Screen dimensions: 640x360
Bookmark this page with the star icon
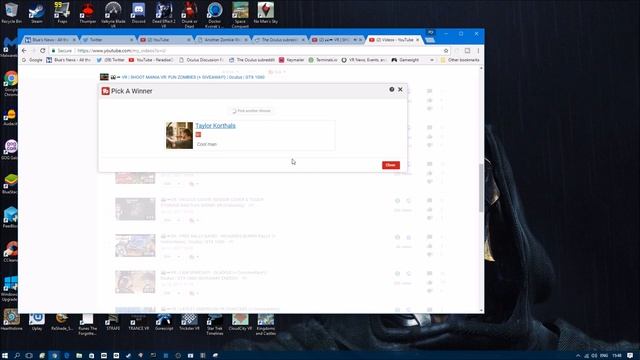coord(446,51)
